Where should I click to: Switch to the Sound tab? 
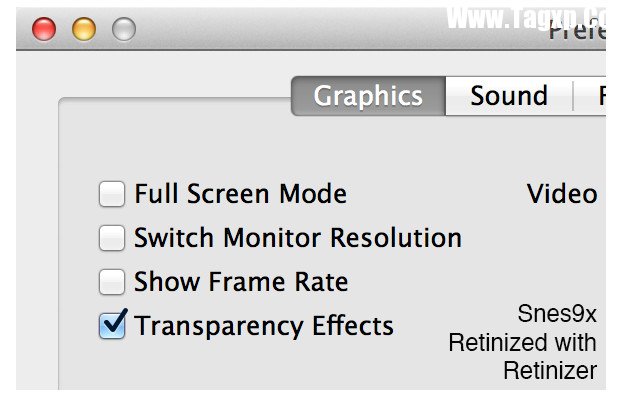click(509, 96)
